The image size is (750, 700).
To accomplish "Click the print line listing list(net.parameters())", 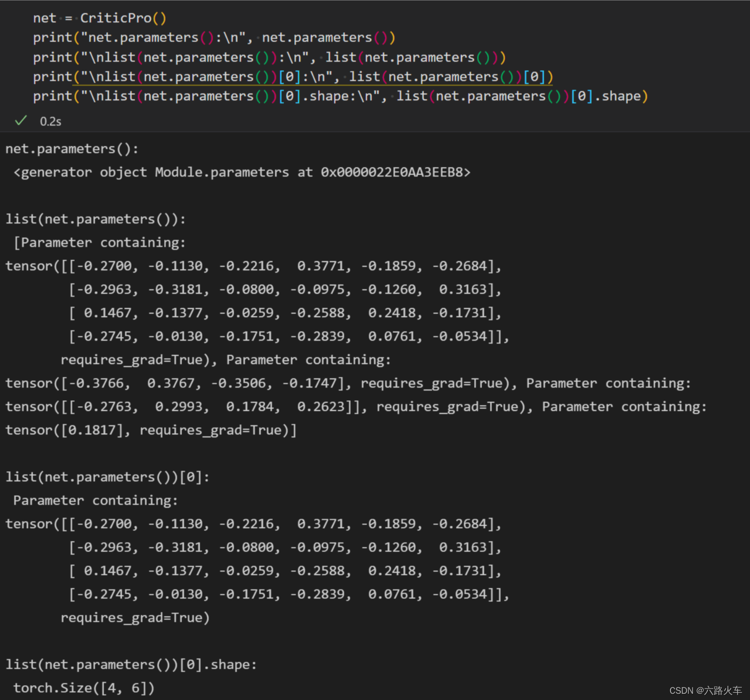I will tap(269, 57).
